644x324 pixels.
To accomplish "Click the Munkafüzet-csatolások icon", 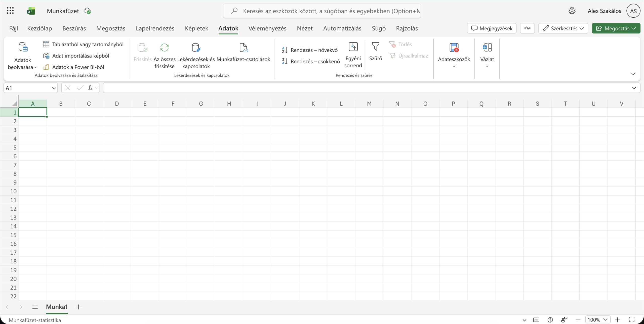I will coord(243,48).
